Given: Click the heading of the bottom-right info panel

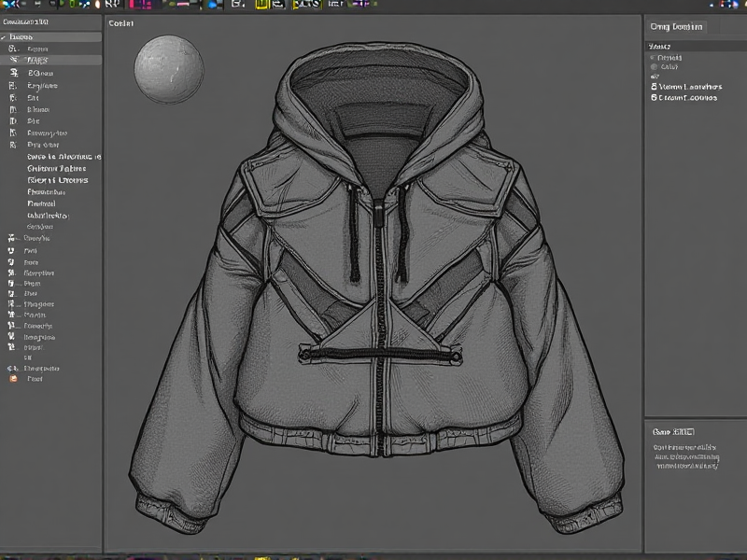Looking at the screenshot, I should point(675,431).
